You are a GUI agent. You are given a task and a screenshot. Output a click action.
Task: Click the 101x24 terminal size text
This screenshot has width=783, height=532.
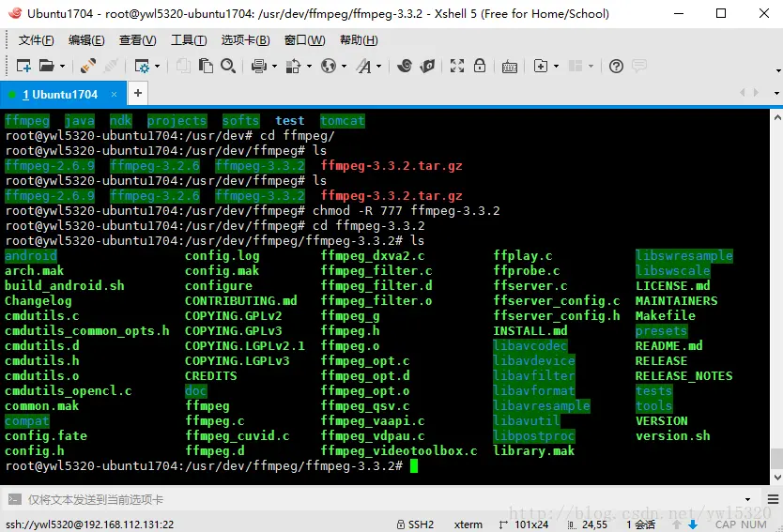click(531, 524)
